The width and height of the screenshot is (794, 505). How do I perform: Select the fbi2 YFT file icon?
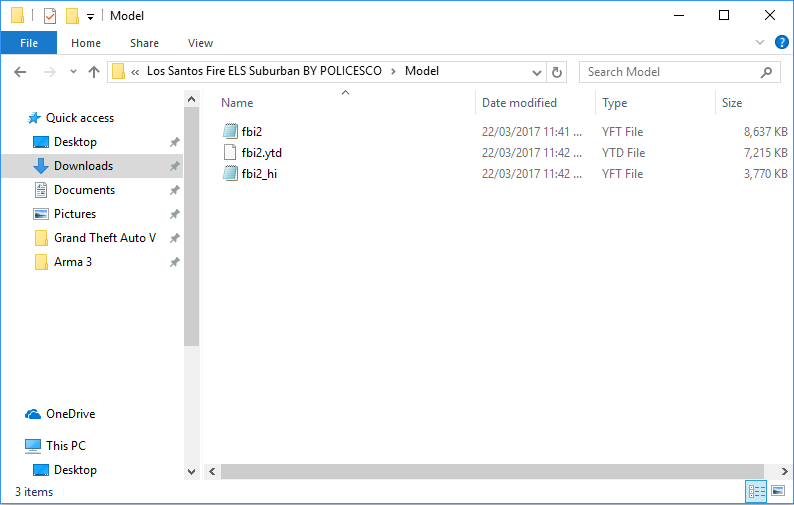pos(230,131)
